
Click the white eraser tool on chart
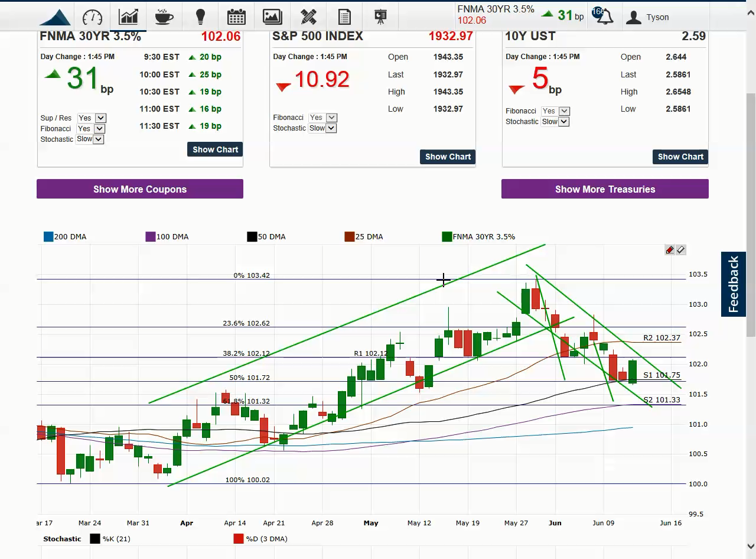[681, 250]
